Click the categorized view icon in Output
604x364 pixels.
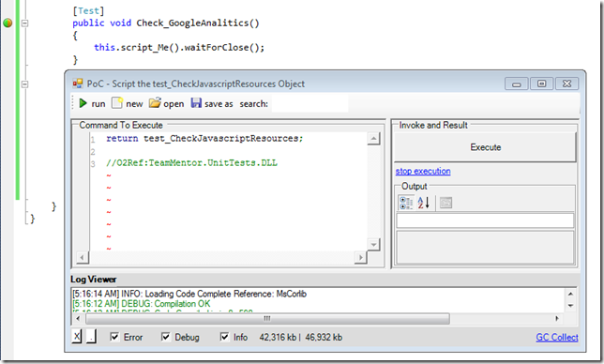click(x=406, y=203)
